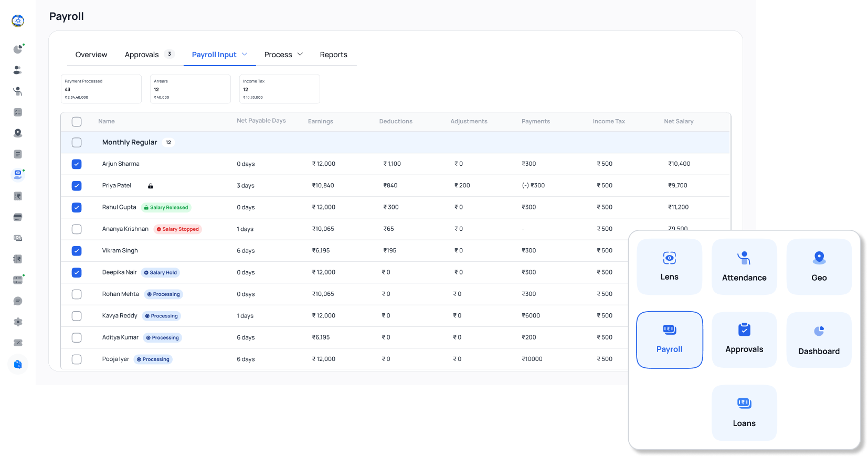The height and width of the screenshot is (457, 868).
Task: Click the Arjun Sharma name cell
Action: [121, 164]
